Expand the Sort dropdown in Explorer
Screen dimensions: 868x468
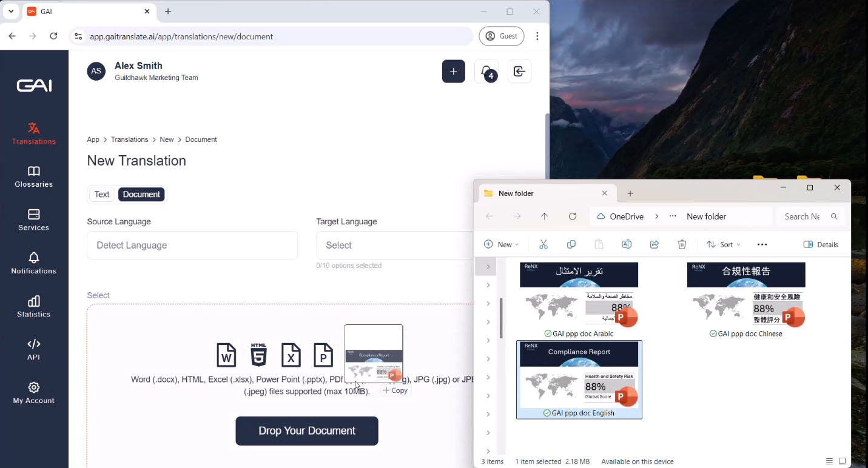[x=723, y=244]
